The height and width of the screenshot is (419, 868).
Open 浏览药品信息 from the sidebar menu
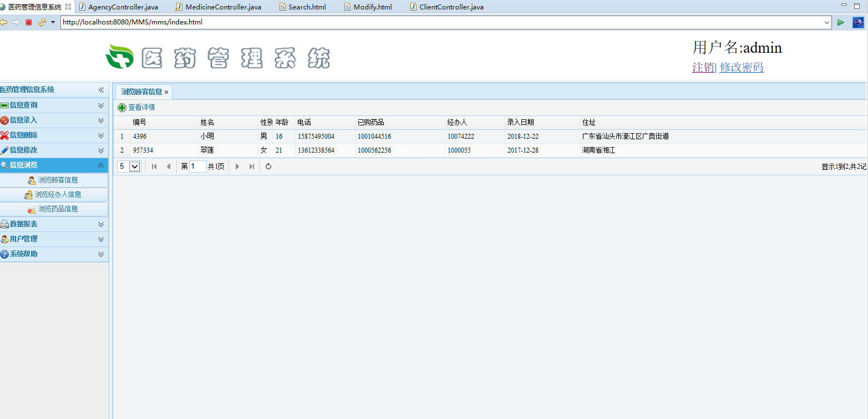(x=54, y=209)
